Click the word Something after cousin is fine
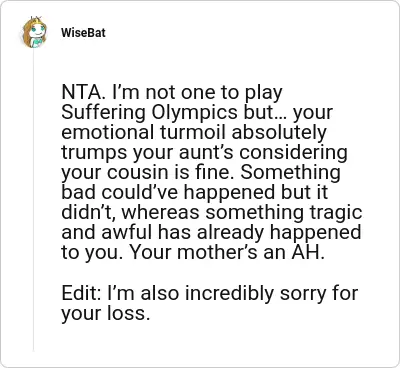400x368 pixels. [x=290, y=173]
